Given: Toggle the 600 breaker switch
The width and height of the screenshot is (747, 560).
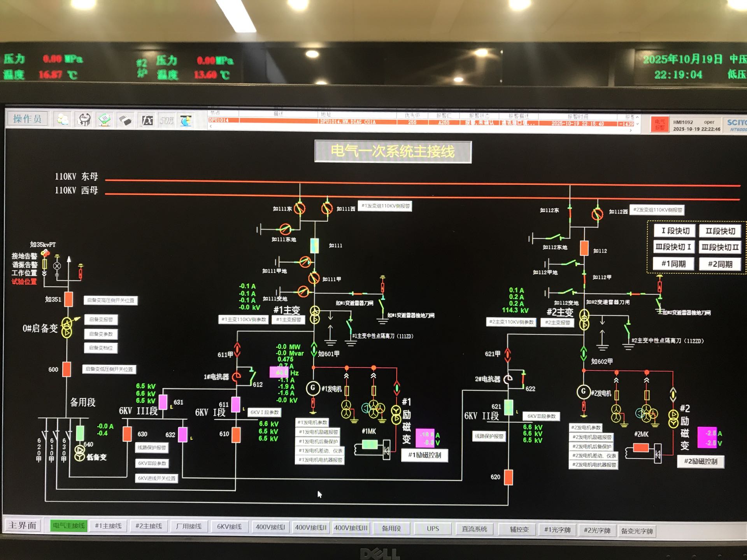Looking at the screenshot, I should click(x=67, y=369).
